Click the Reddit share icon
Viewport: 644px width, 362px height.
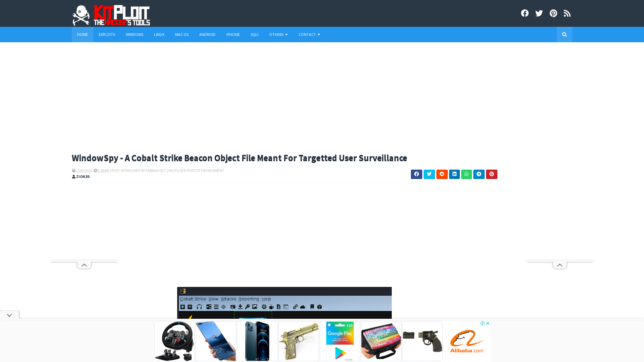[x=441, y=174]
